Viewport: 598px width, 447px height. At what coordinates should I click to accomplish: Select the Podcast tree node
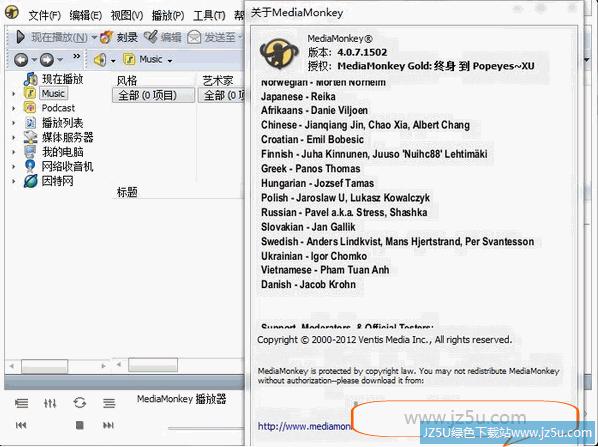point(58,108)
